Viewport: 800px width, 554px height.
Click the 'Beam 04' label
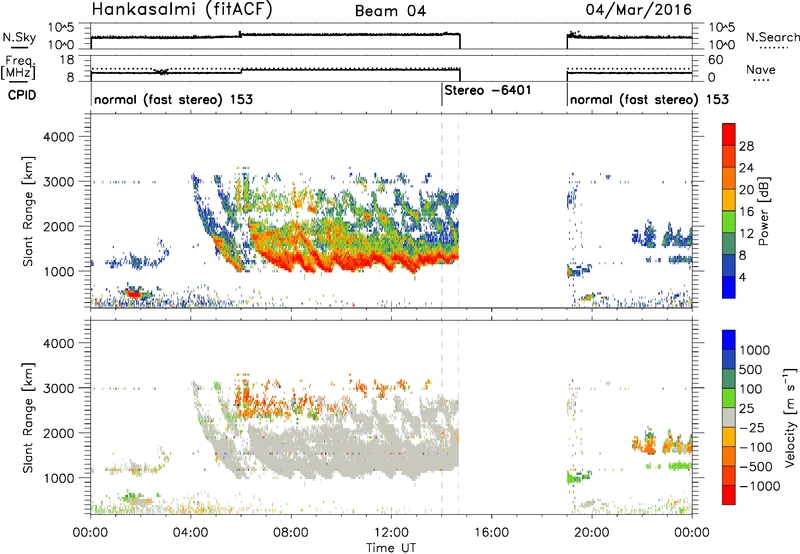[390, 11]
